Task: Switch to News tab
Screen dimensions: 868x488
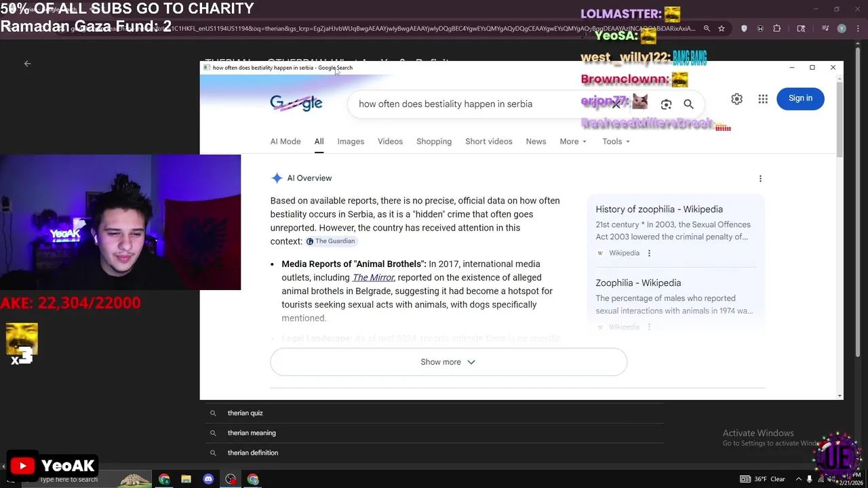Action: (x=536, y=142)
